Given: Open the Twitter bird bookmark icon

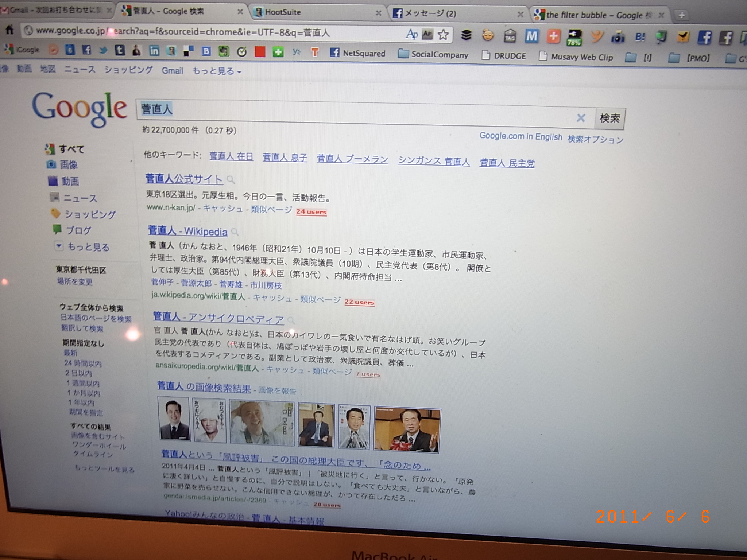Looking at the screenshot, I should 103,50.
